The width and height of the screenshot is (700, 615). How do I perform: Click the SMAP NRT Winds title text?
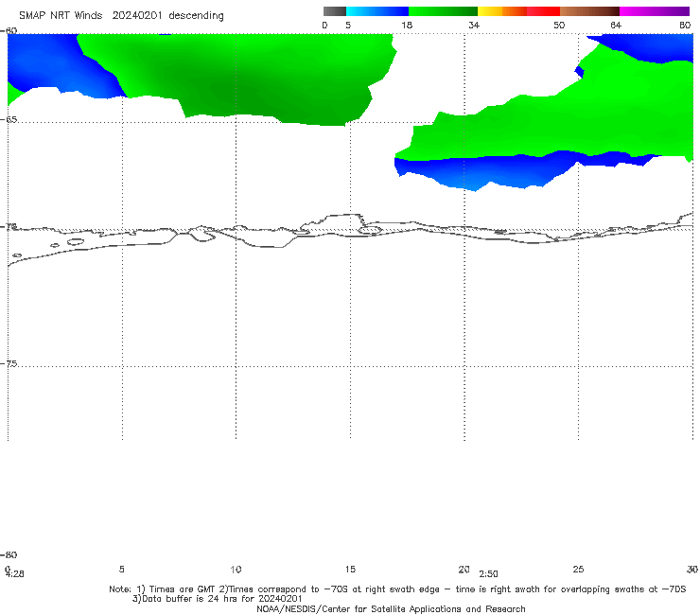click(61, 15)
